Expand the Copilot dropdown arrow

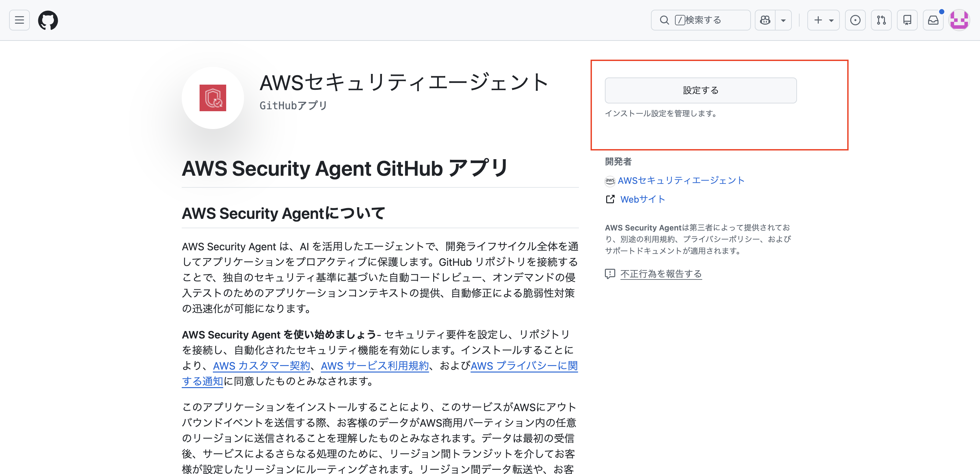tap(783, 20)
